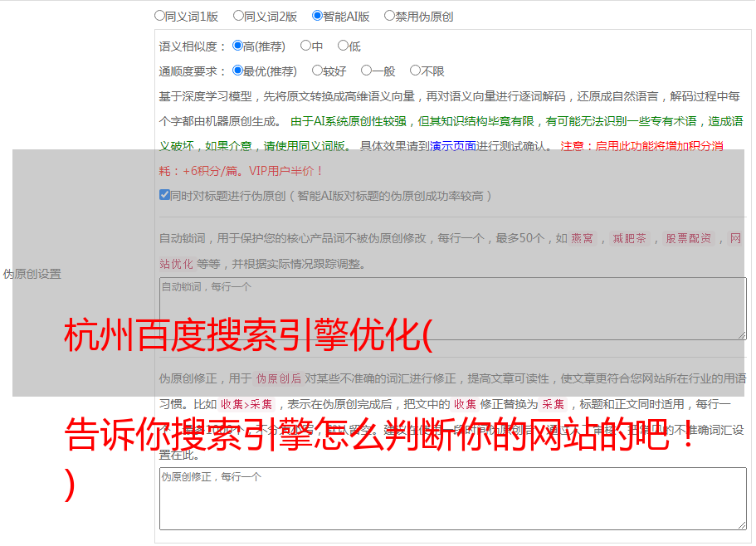The image size is (756, 546).
Task: Click the 语义相似度 label
Action: tap(192, 46)
